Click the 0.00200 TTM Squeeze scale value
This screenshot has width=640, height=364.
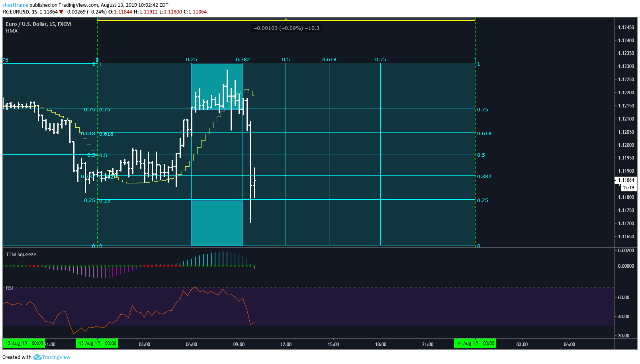pyautogui.click(x=626, y=251)
